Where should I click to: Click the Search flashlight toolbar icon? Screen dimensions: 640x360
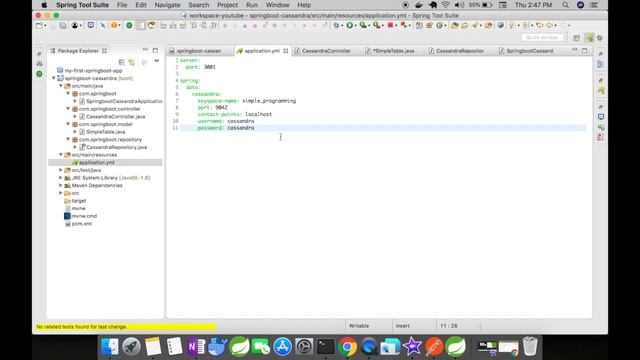click(x=475, y=25)
